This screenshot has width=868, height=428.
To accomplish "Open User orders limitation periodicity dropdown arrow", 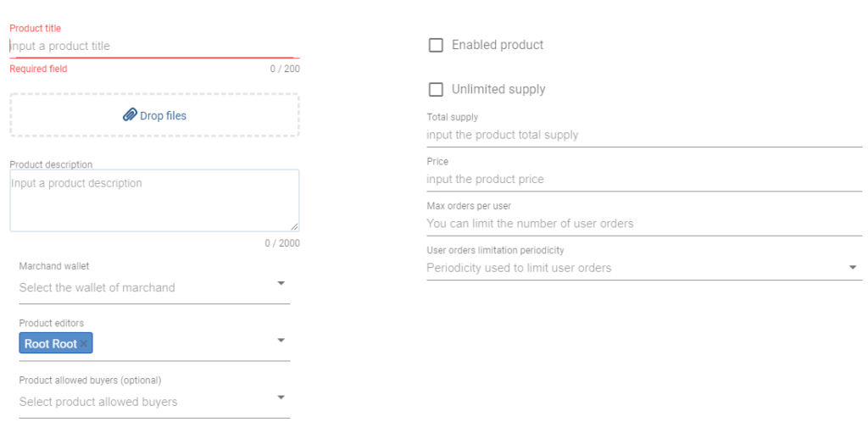I will (853, 268).
